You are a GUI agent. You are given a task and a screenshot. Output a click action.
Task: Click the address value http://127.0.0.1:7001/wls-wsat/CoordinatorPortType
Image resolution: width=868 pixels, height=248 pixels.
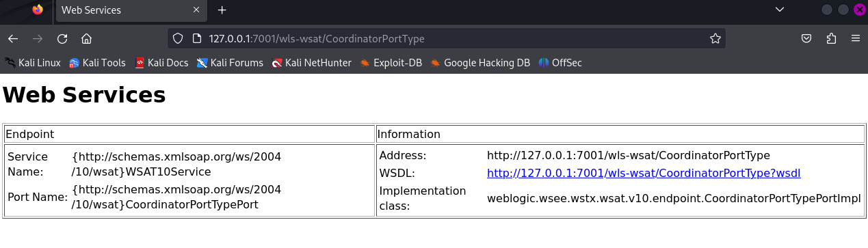coord(629,156)
